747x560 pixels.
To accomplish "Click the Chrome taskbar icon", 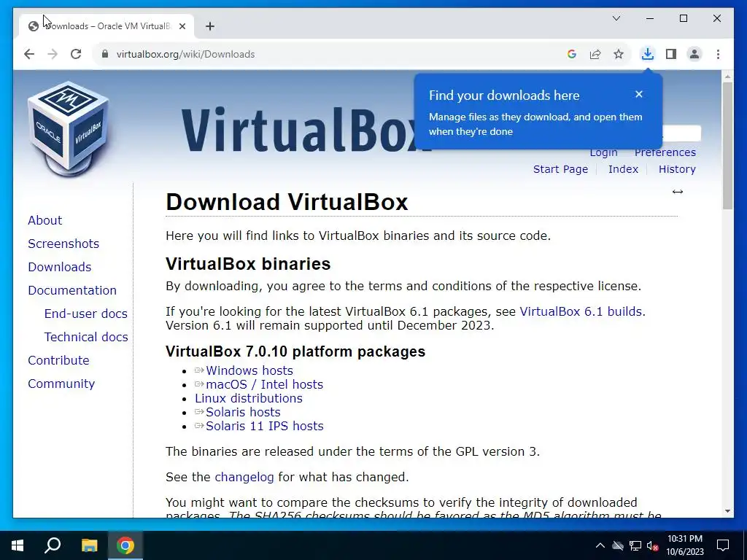I will click(125, 545).
